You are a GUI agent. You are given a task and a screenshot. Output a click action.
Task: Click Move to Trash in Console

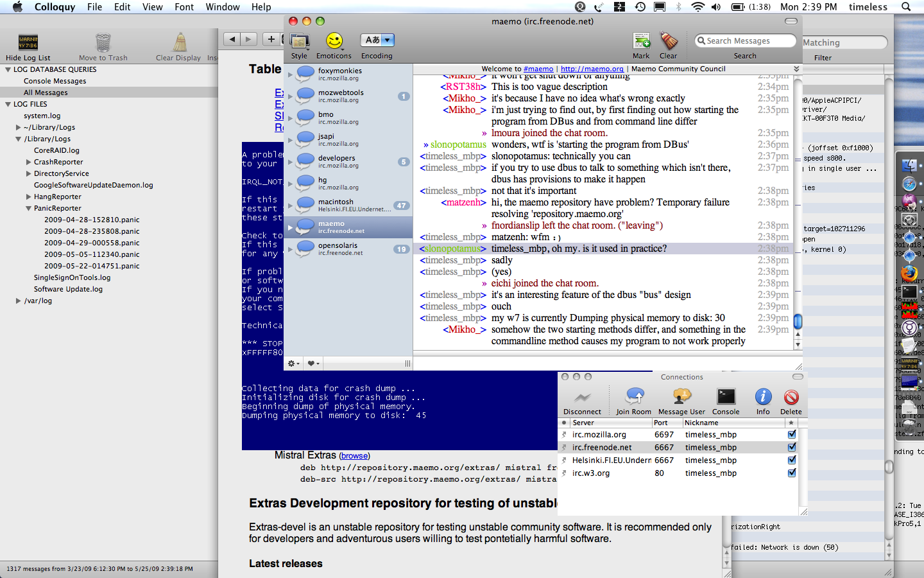click(103, 43)
